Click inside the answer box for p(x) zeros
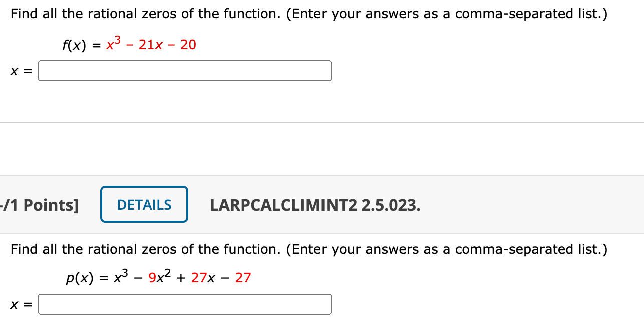644x332 pixels. 184,304
